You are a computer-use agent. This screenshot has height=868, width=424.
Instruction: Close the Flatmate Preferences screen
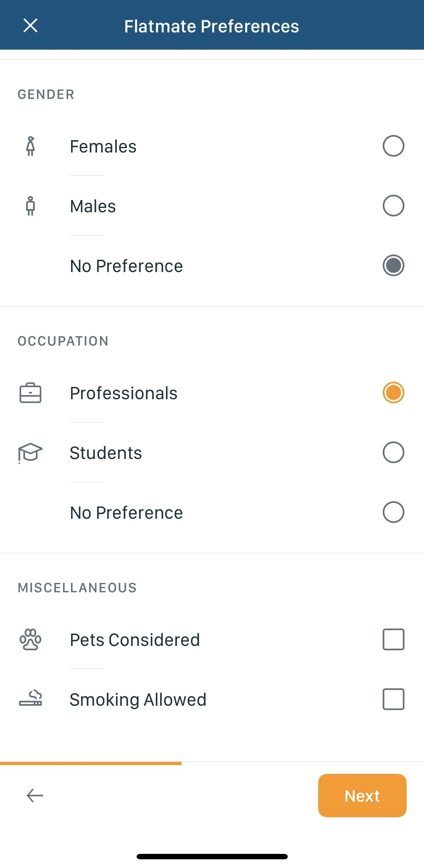(30, 26)
